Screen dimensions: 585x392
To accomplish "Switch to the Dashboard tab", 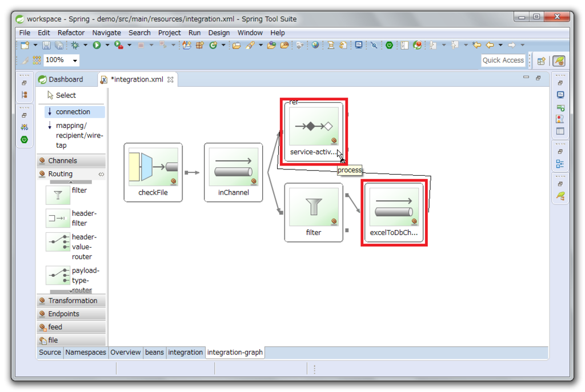I will tap(61, 79).
